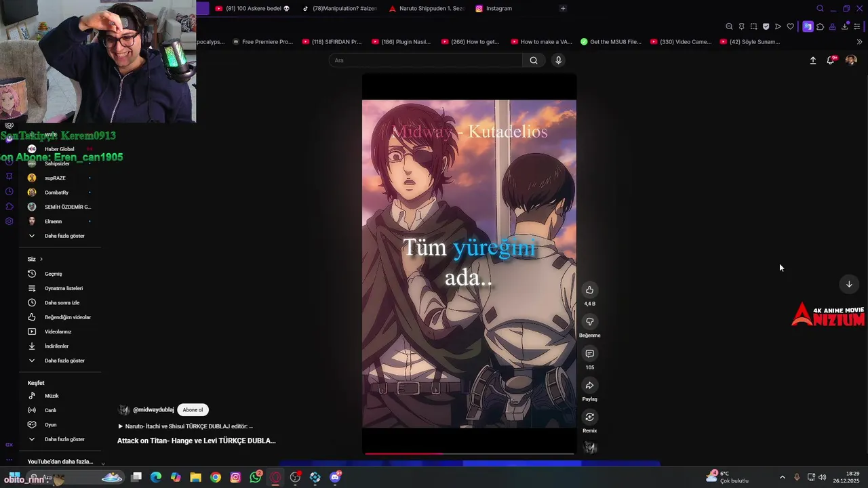Open the comments showing 105
Screen dimensions: 868x488
coord(589,354)
